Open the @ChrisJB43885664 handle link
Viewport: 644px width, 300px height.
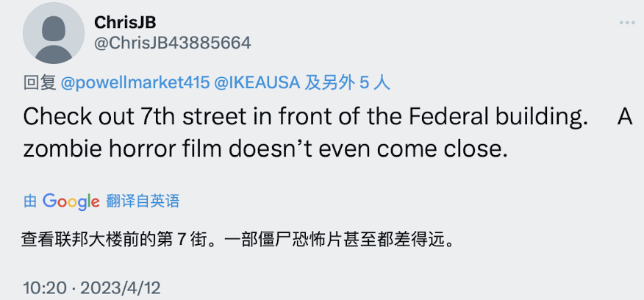[x=173, y=43]
